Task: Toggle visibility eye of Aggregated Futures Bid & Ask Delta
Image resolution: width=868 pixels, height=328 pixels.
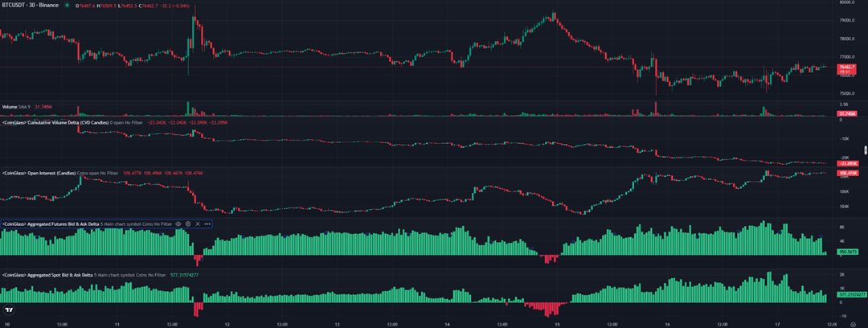Action: [178, 223]
